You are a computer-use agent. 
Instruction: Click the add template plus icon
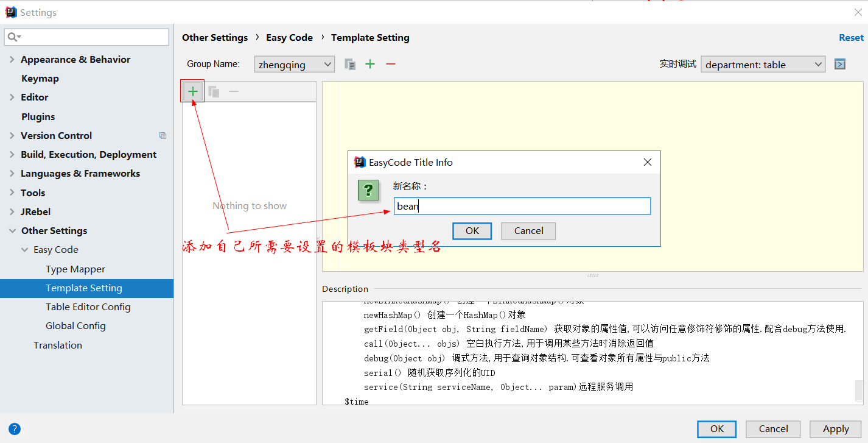(x=193, y=91)
